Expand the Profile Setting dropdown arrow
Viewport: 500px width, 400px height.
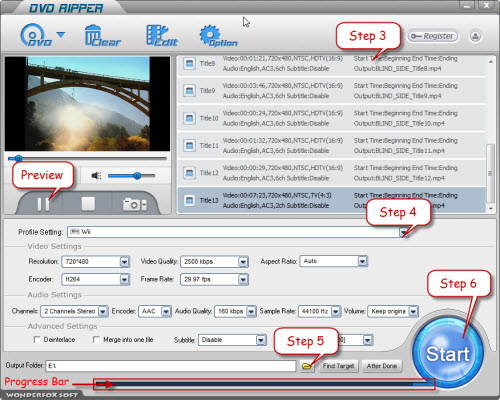tap(404, 232)
